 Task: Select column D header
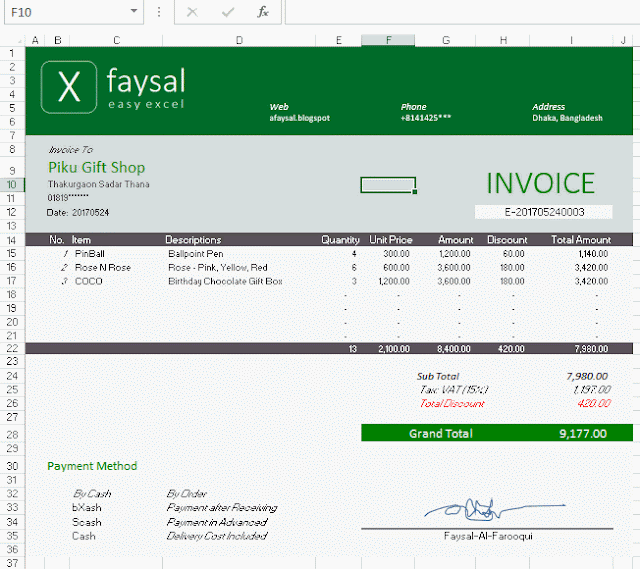tap(239, 40)
